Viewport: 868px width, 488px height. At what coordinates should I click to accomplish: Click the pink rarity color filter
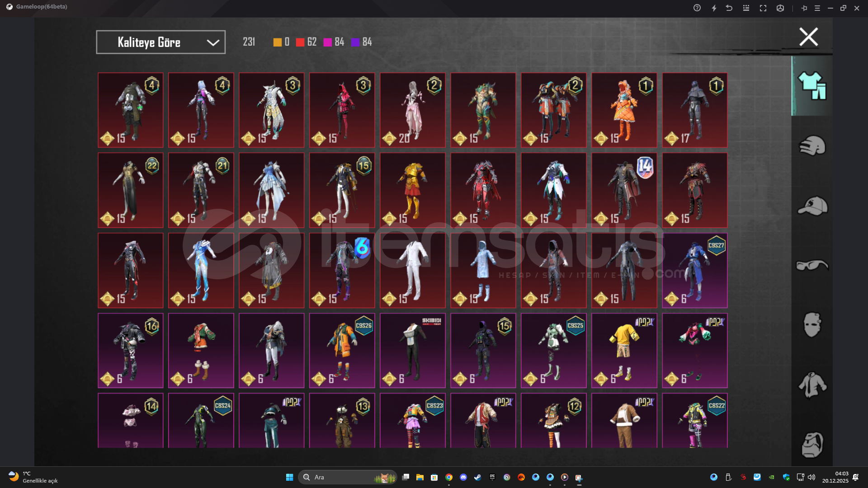click(328, 42)
